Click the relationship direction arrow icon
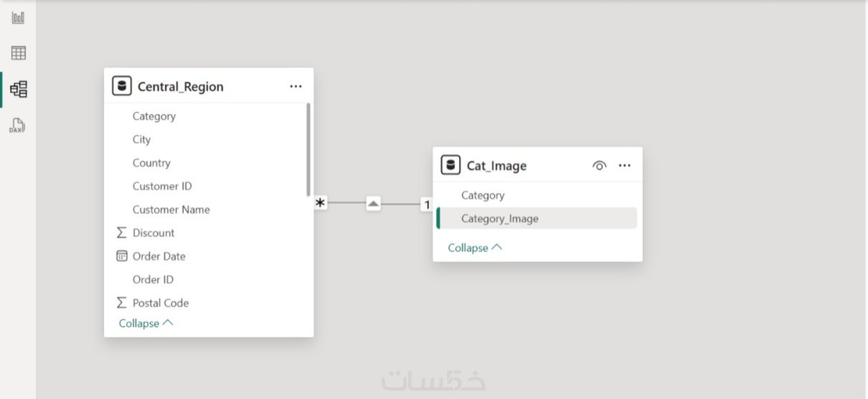The height and width of the screenshot is (399, 868). [373, 204]
